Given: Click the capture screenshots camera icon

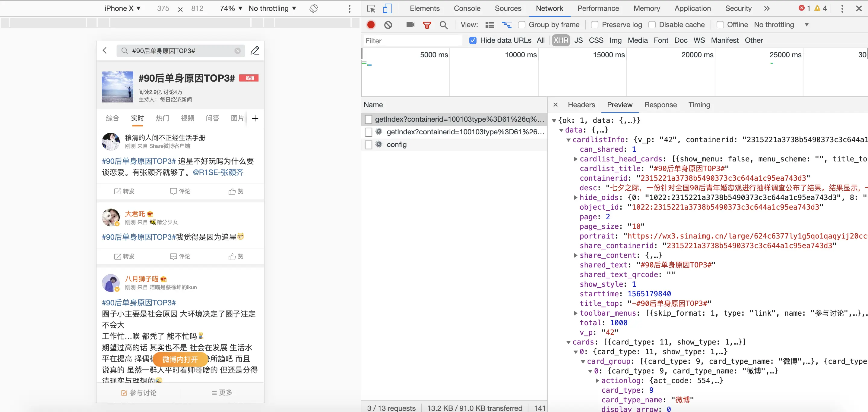Looking at the screenshot, I should [x=410, y=25].
